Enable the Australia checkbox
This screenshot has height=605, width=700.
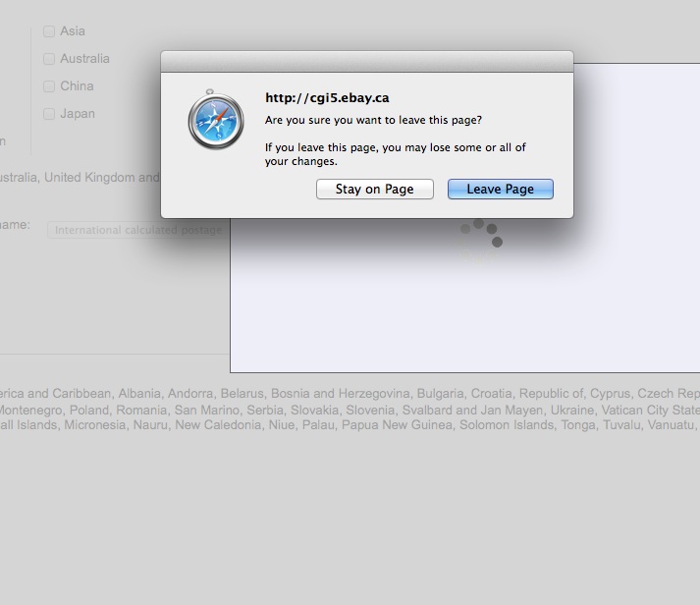(x=49, y=59)
